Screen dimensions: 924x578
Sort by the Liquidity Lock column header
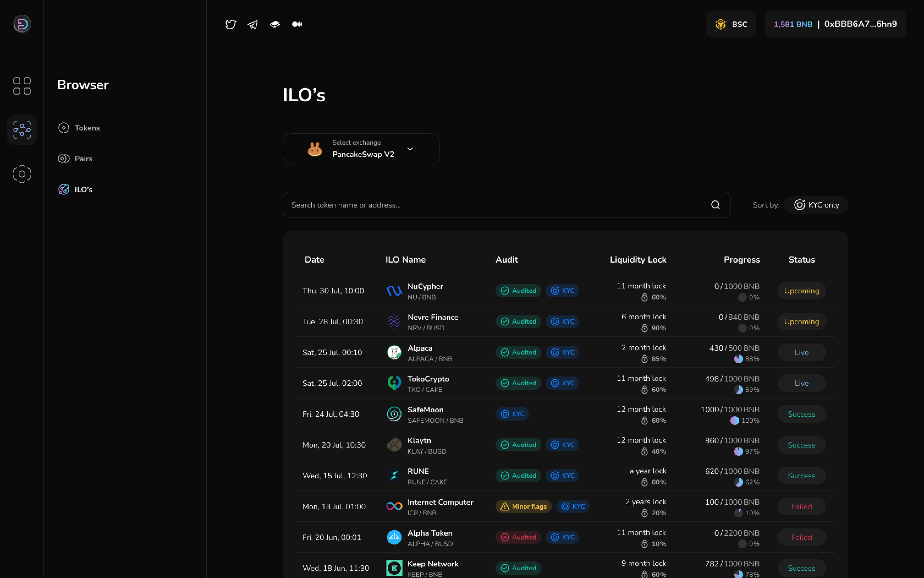point(638,260)
